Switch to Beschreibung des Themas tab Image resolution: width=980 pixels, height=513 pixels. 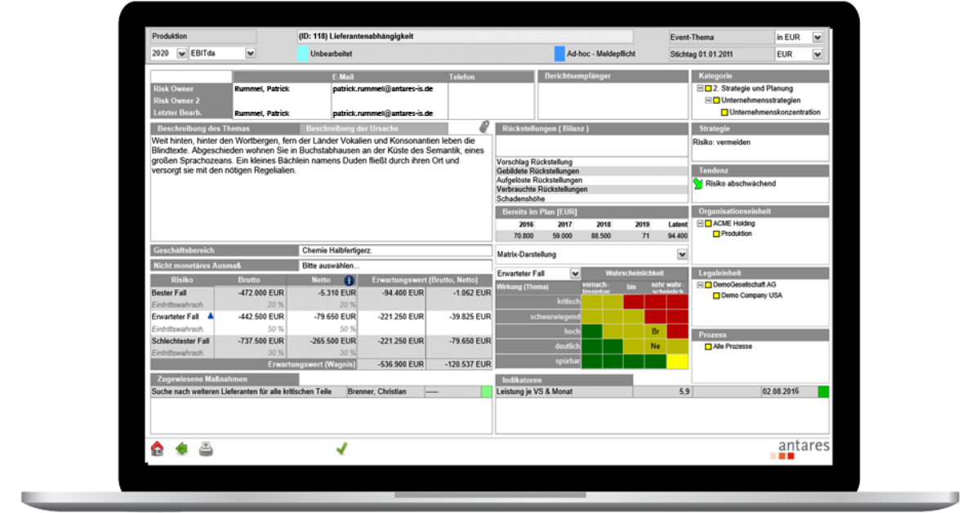pyautogui.click(x=224, y=129)
